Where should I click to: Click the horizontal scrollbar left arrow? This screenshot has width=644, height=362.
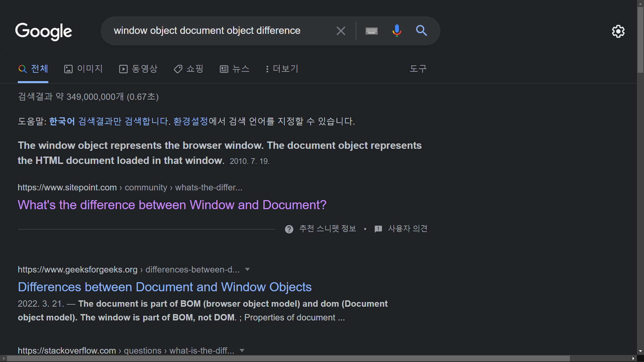coord(3,359)
